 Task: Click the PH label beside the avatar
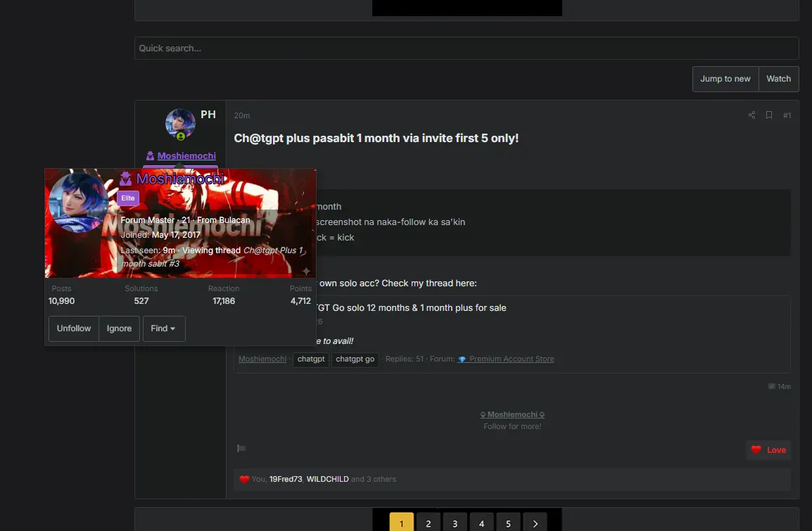coord(208,115)
